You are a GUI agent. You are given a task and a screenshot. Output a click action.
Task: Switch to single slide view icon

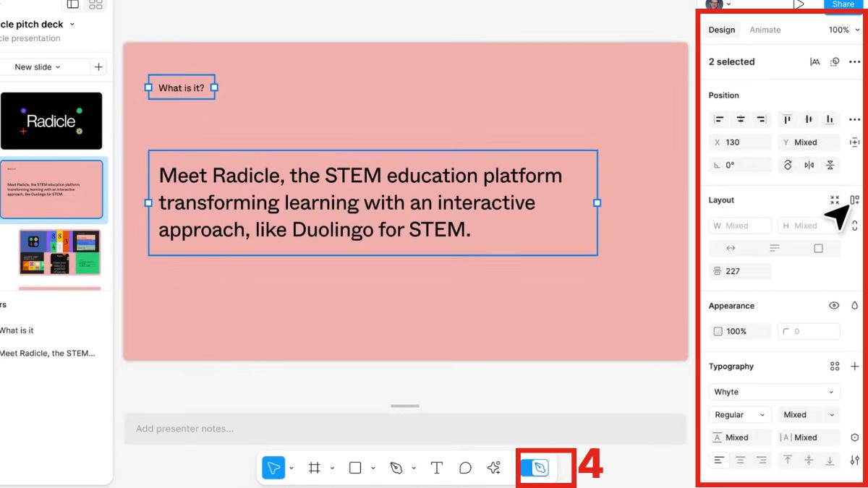(73, 4)
